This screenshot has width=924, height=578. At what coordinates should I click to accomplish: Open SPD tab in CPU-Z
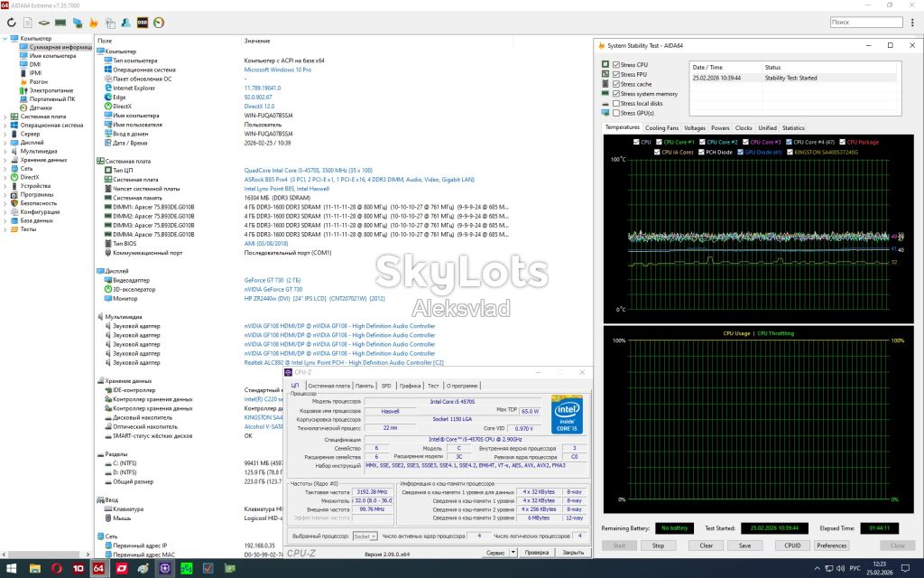pyautogui.click(x=386, y=386)
